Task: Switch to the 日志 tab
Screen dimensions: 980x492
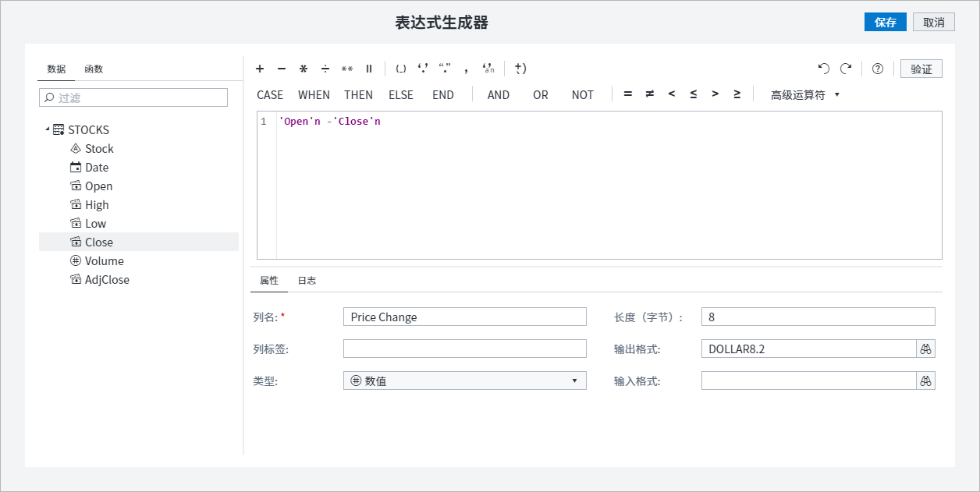Action: (307, 280)
